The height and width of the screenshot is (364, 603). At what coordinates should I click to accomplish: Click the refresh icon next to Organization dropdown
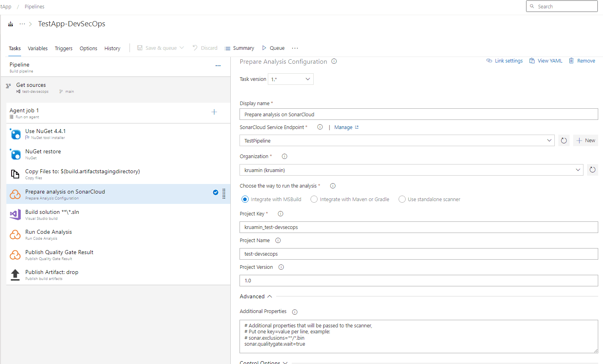pos(592,170)
